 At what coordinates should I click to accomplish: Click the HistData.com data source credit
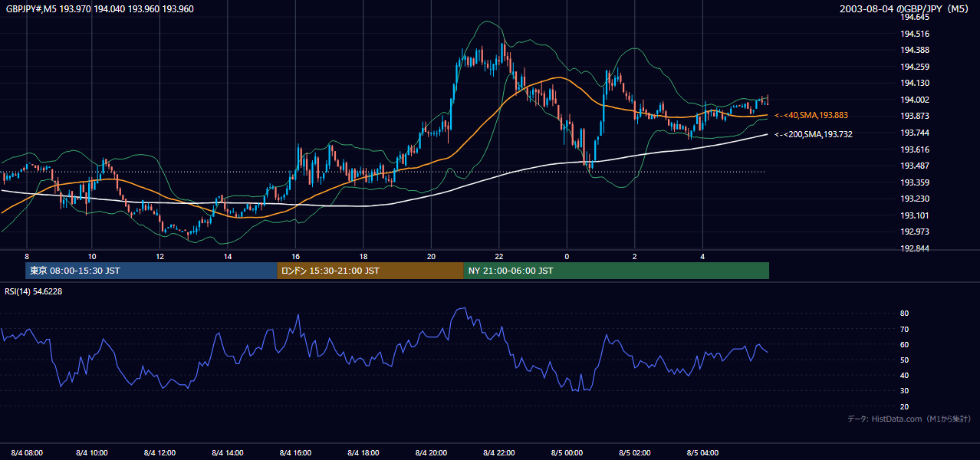909,419
